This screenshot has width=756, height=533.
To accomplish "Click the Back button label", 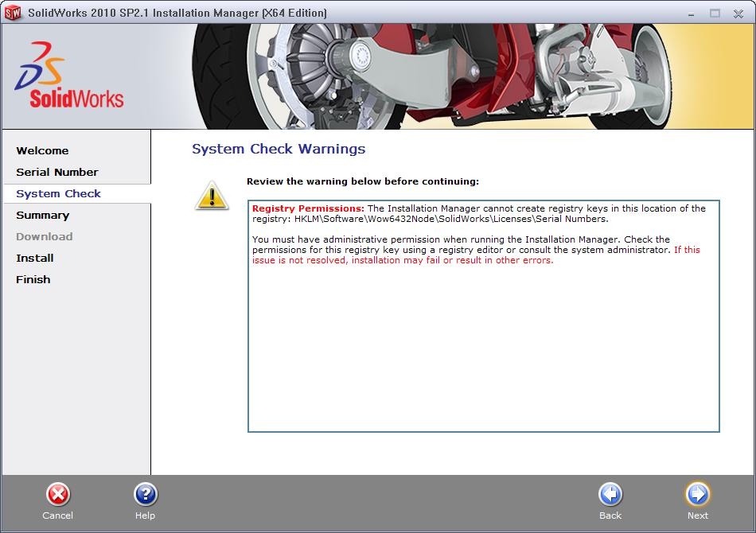I will click(610, 515).
